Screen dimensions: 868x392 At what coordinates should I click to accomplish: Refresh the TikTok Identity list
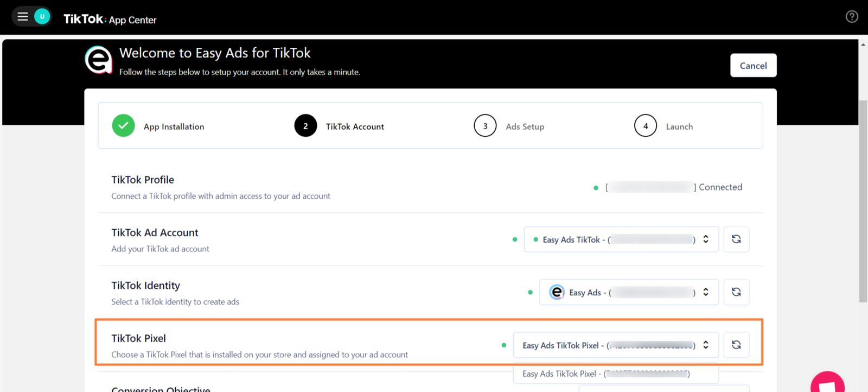[736, 292]
